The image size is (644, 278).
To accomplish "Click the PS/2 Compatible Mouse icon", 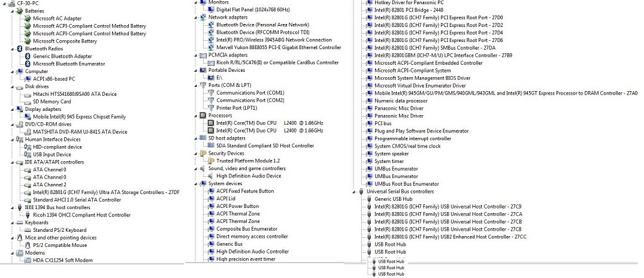I will (28, 245).
